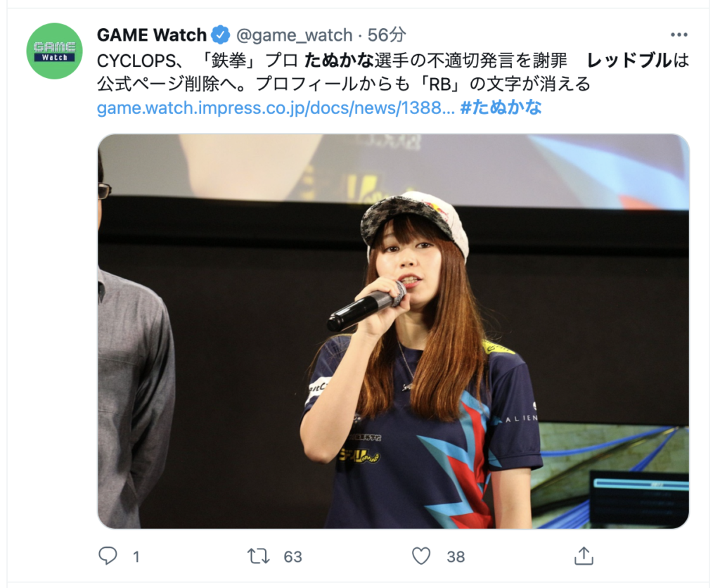The image size is (720, 588).
Task: Click the retweet count 63
Action: point(293,557)
